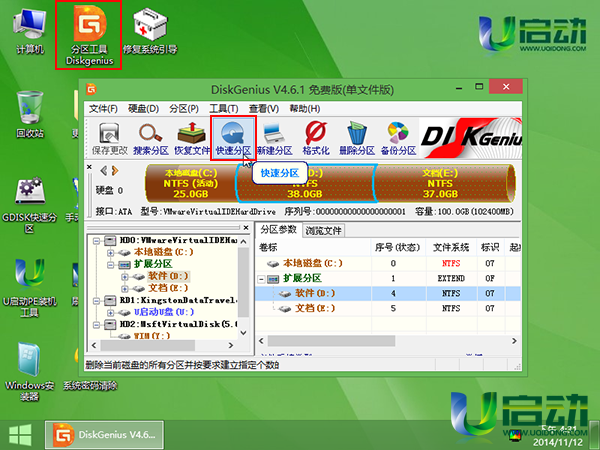Open the 搜索分区 search tool
Image resolution: width=600 pixels, height=450 pixels.
point(151,139)
